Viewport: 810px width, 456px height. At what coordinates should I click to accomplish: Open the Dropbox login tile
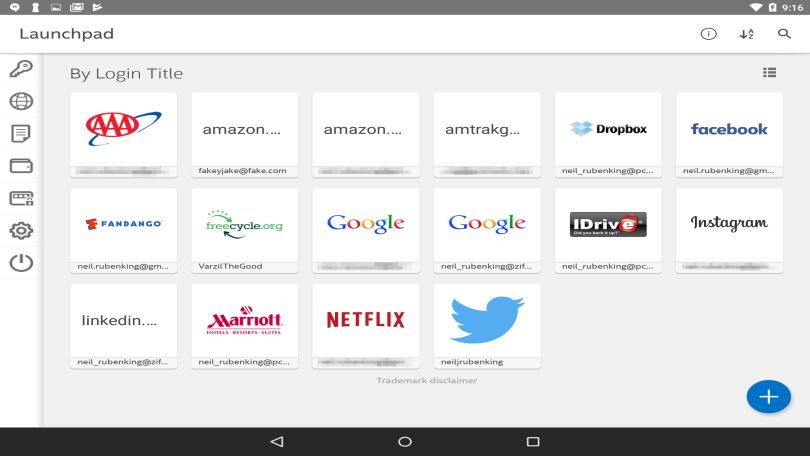click(608, 135)
